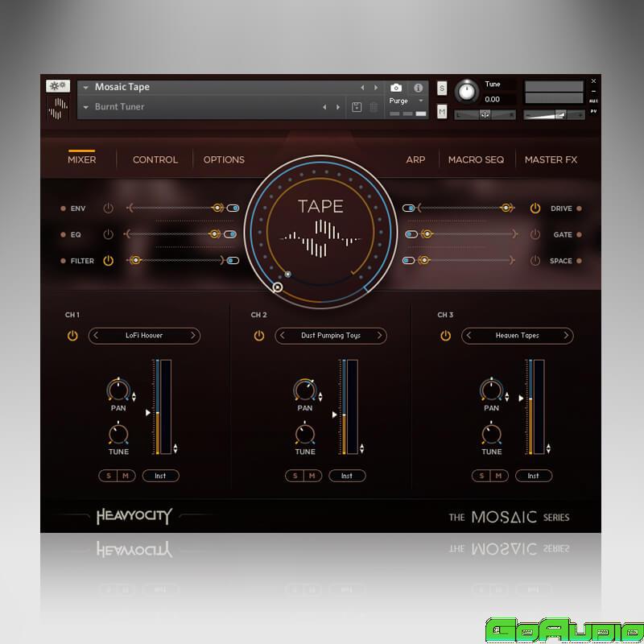
Task: Click the TAPE waveform center logo
Action: tap(320, 238)
